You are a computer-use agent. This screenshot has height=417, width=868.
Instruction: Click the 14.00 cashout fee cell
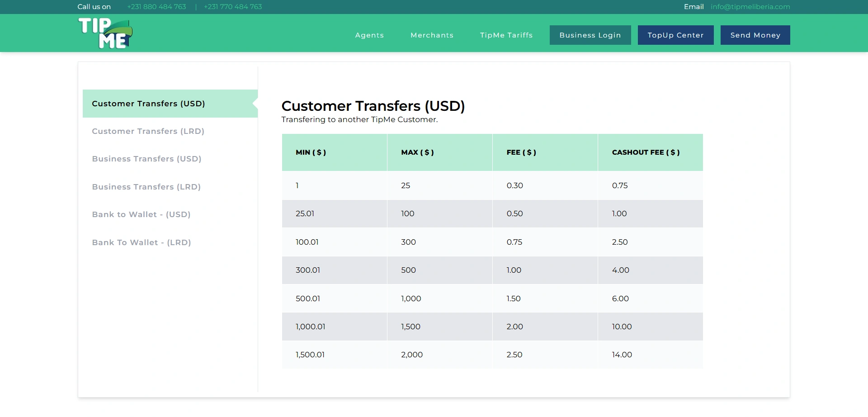point(622,355)
